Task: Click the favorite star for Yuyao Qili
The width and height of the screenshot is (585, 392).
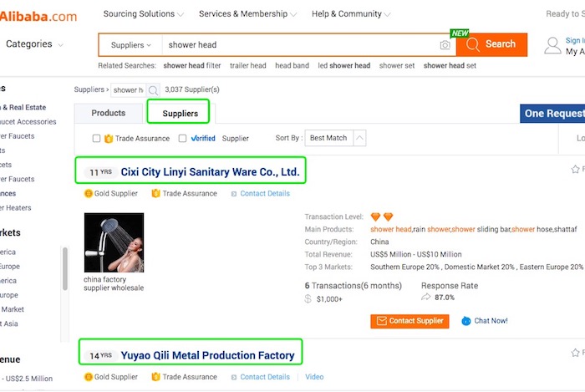Action: pos(575,353)
